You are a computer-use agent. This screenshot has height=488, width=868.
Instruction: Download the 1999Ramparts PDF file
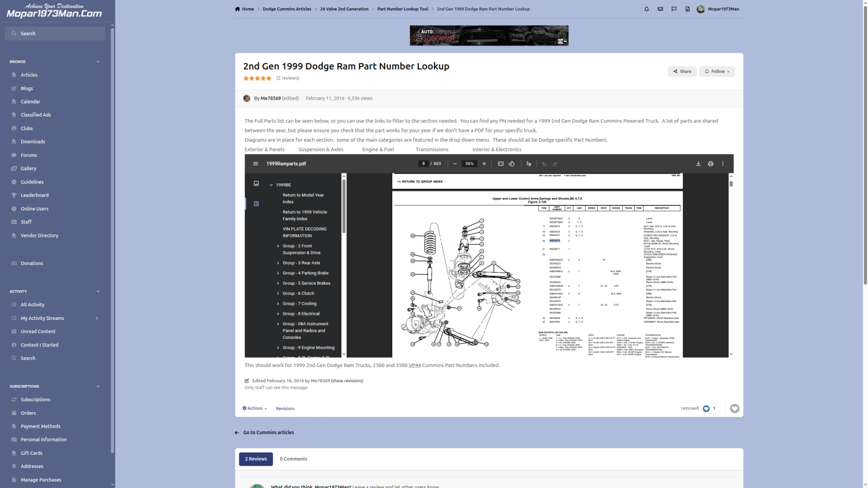[698, 164]
